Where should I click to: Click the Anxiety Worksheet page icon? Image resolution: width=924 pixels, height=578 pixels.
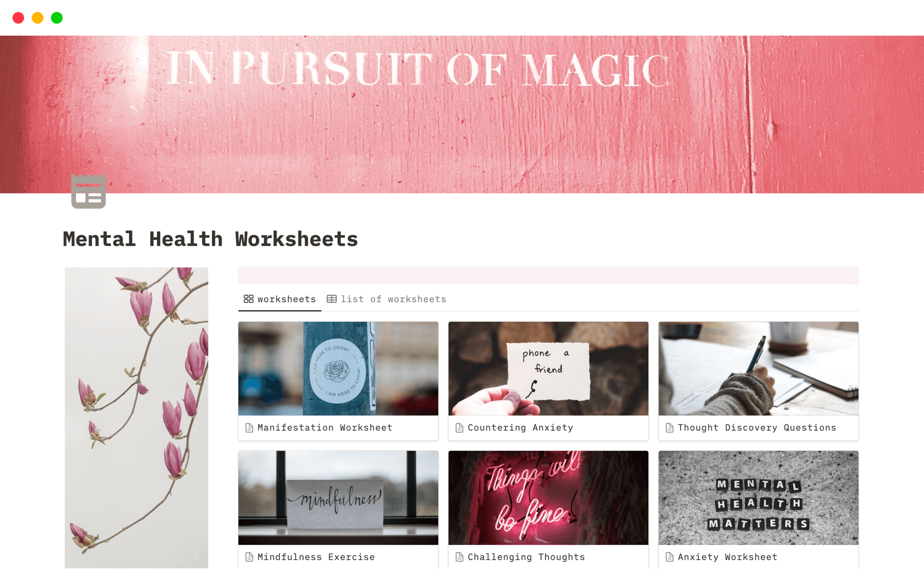point(669,557)
